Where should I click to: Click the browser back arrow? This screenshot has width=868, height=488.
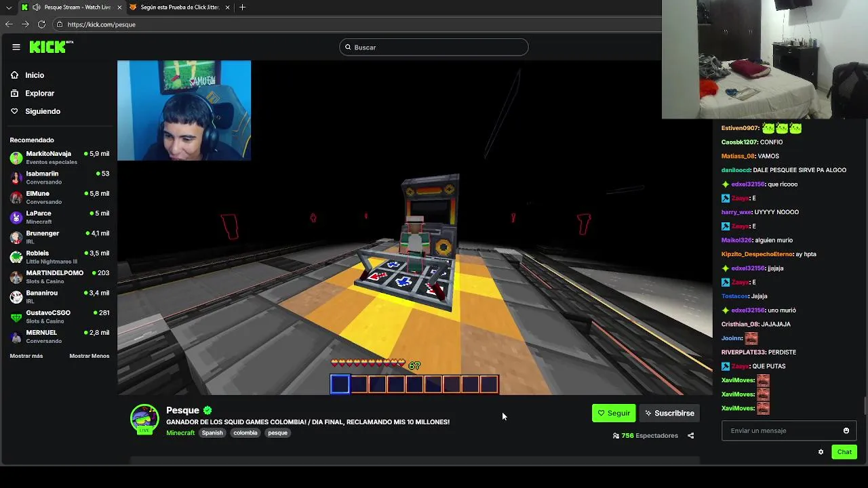(x=9, y=24)
